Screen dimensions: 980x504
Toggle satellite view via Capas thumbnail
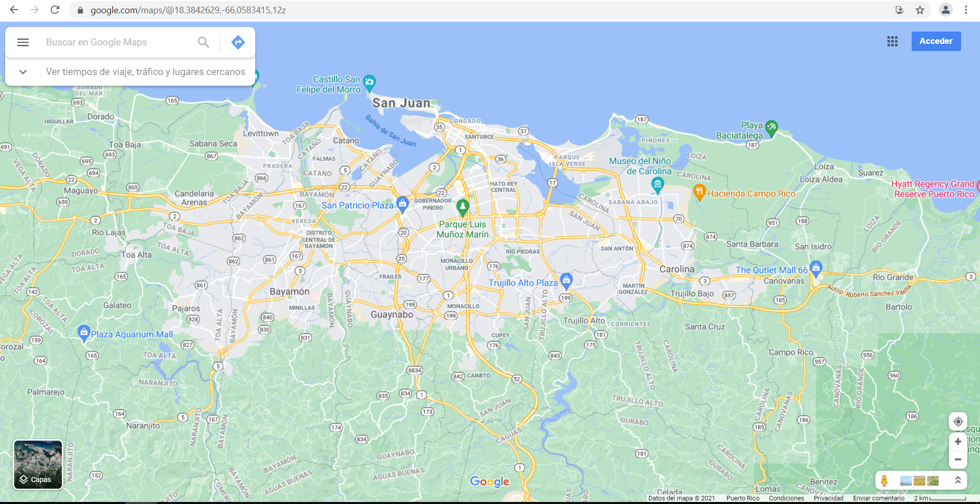pyautogui.click(x=38, y=464)
